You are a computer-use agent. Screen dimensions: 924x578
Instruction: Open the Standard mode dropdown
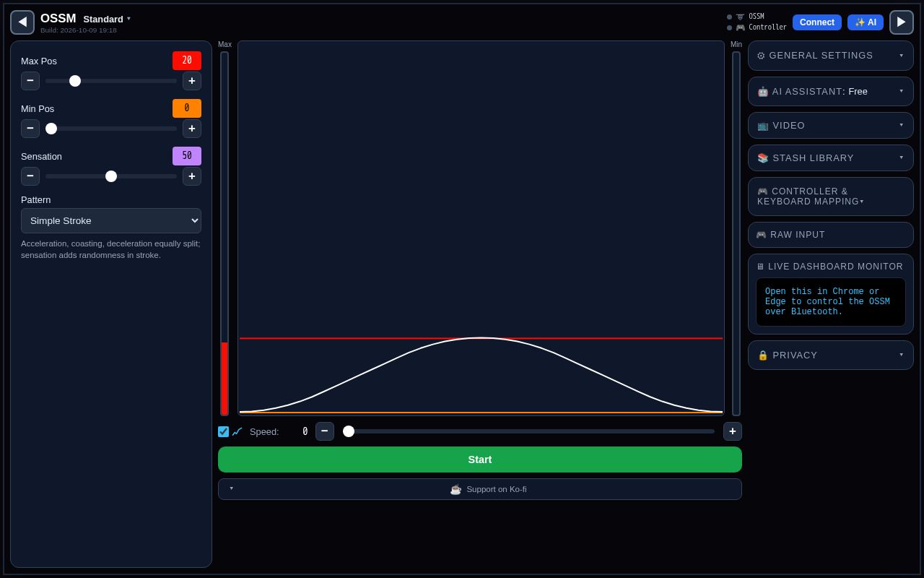coord(107,19)
